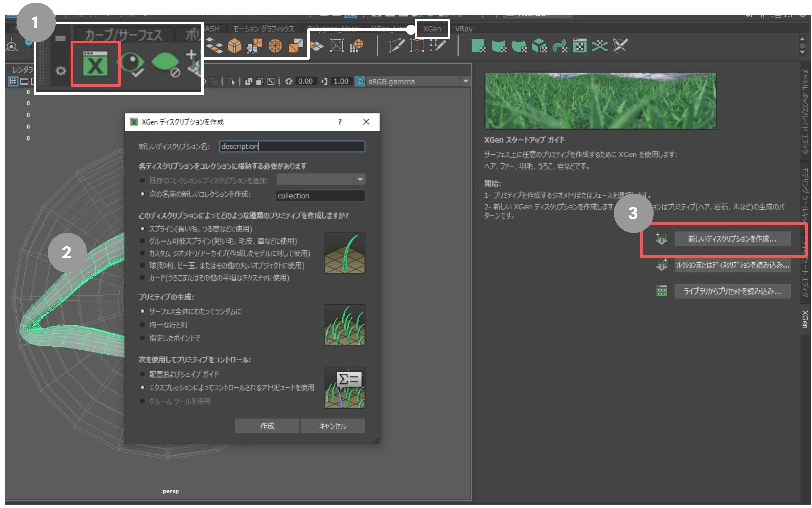
Task: Toggle the ON color management button
Action: click(x=360, y=81)
